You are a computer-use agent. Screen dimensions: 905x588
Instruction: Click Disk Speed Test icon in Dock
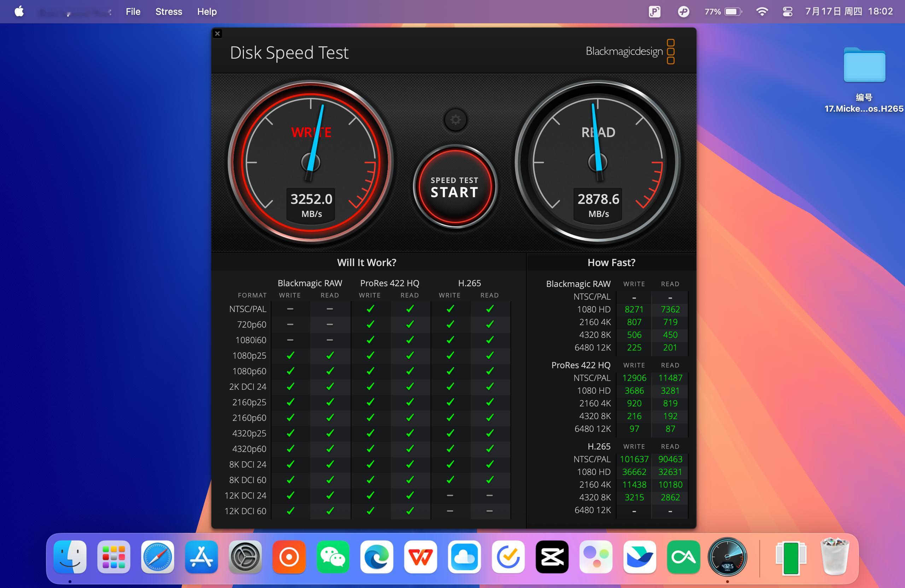pos(728,557)
